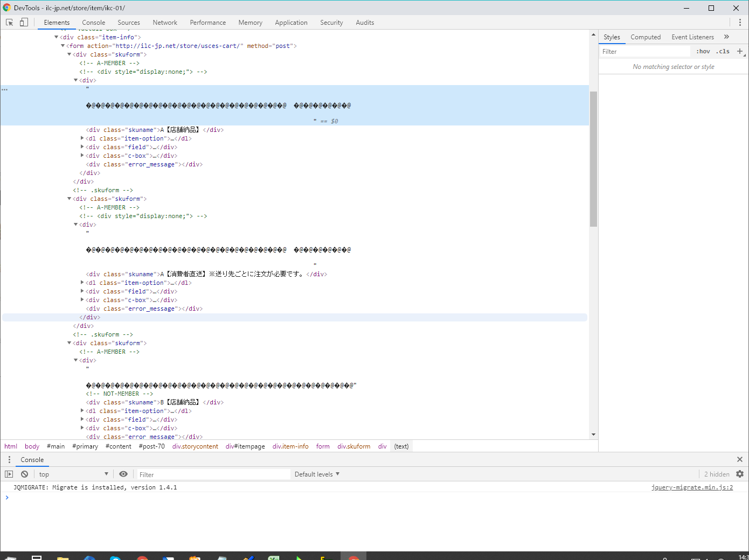The width and height of the screenshot is (749, 560).
Task: Open the Performance tab
Action: coord(208,23)
